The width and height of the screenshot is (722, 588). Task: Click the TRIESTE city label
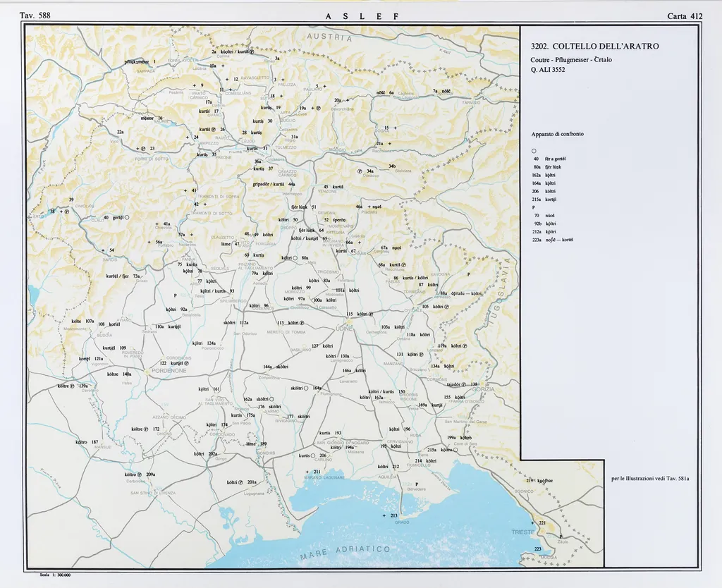523,532
